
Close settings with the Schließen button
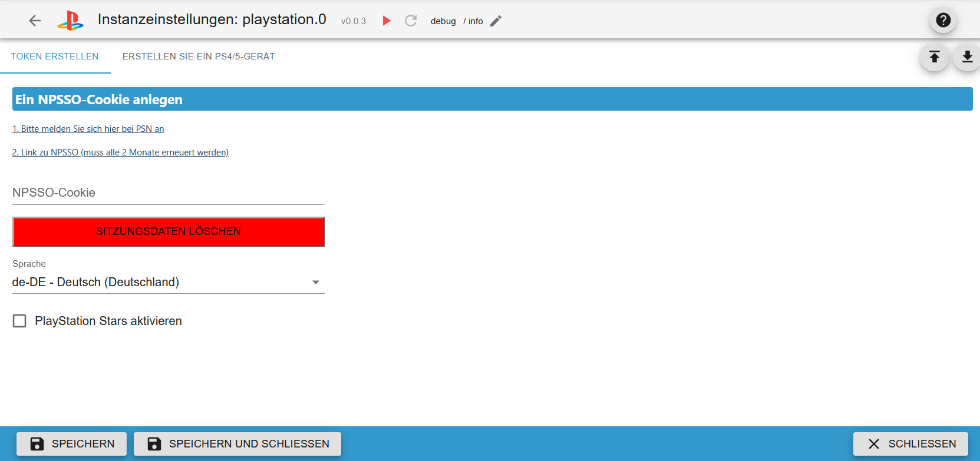[x=910, y=444]
